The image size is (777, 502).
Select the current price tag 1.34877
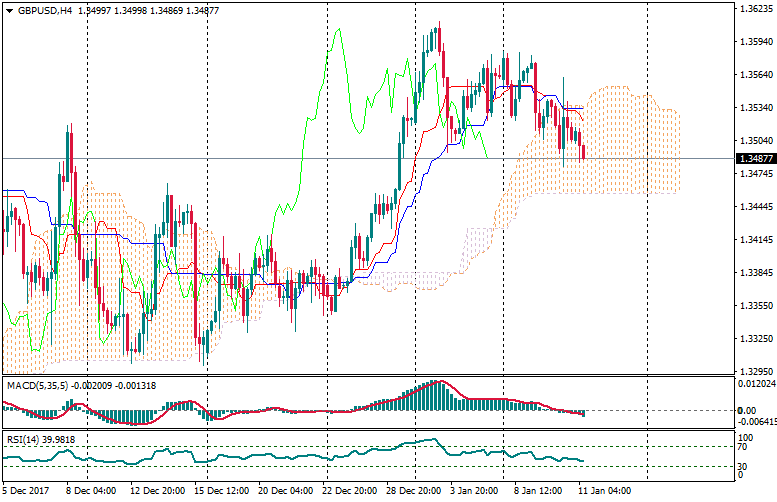coord(753,158)
